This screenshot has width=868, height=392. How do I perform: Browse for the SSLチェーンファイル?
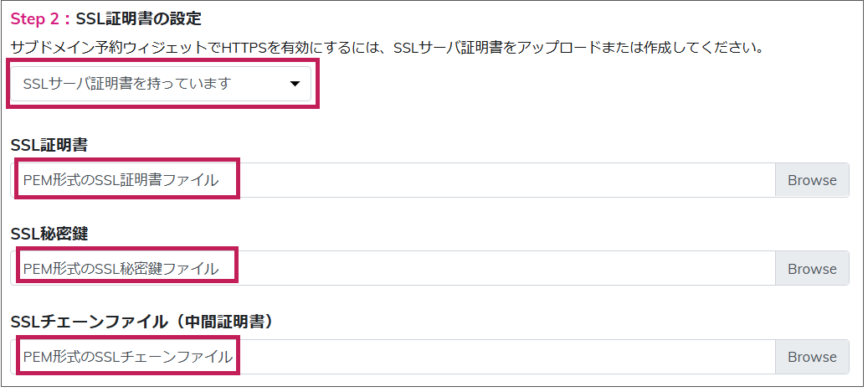(x=811, y=357)
